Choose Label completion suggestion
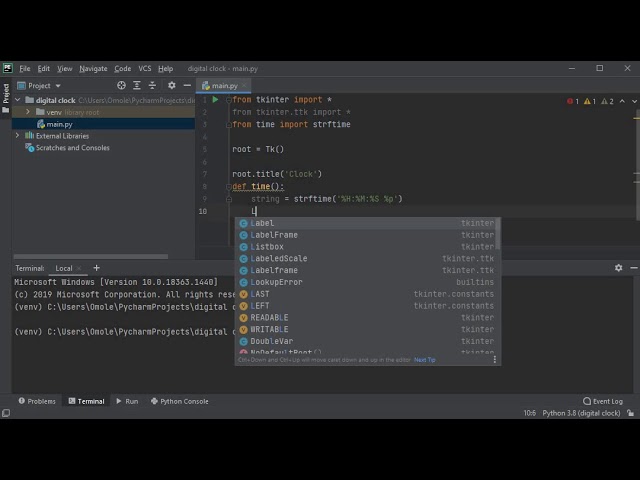 pos(367,223)
